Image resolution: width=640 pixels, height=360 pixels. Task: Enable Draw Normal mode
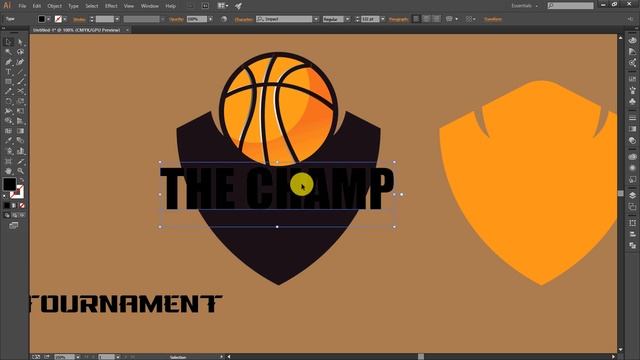(7, 215)
